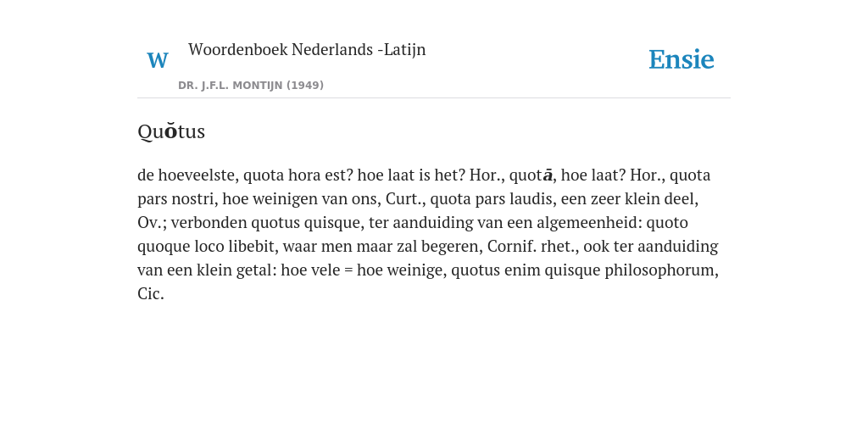
Task: Select the Quŏtus entry heading
Action: click(x=171, y=131)
